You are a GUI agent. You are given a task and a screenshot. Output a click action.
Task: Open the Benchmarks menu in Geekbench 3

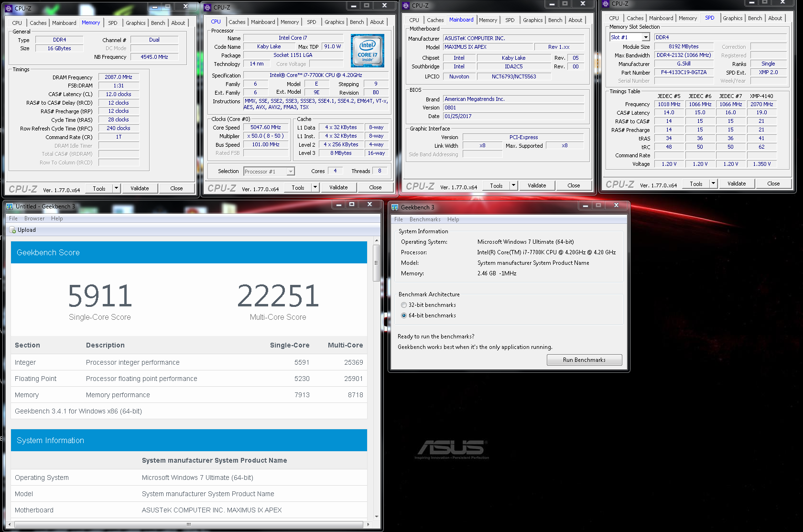(425, 219)
